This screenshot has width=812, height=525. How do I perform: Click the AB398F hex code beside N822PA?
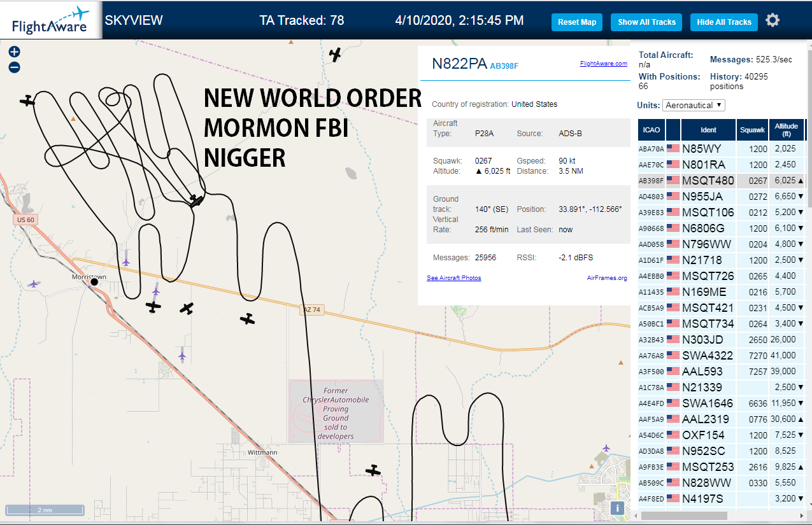click(x=504, y=66)
